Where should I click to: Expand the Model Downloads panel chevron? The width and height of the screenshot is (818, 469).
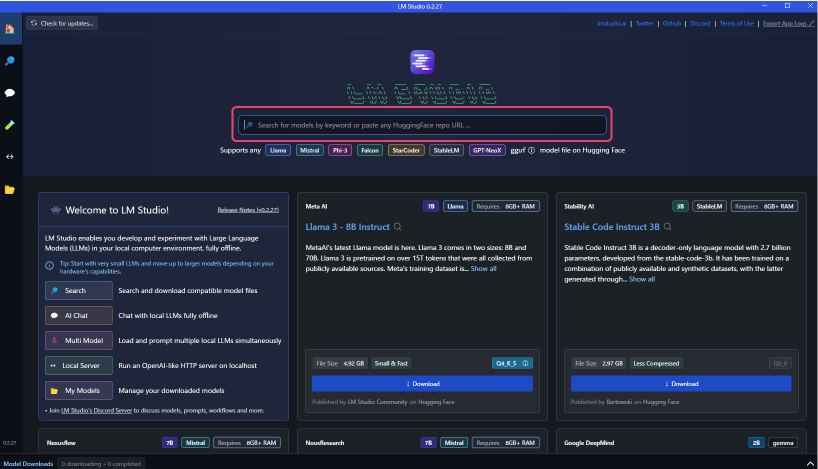click(x=808, y=463)
